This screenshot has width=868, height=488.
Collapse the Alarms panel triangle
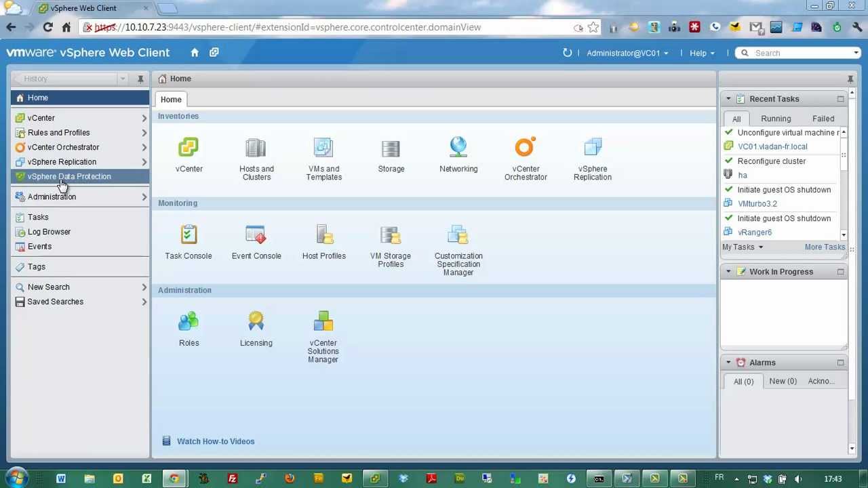[x=728, y=363]
